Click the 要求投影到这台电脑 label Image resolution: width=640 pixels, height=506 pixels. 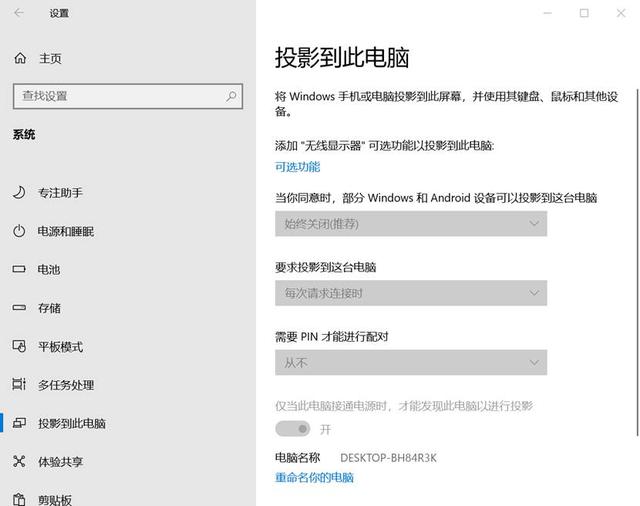(325, 267)
